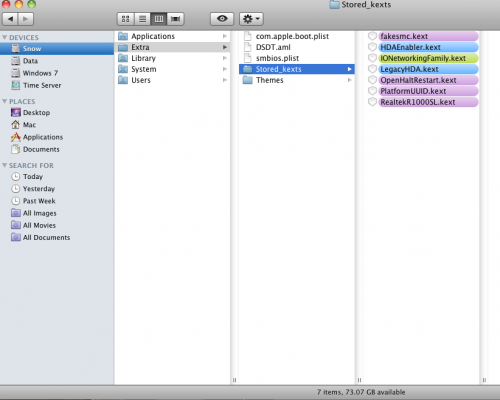Switch to list view mode
This screenshot has width=500, height=400.
tap(142, 19)
